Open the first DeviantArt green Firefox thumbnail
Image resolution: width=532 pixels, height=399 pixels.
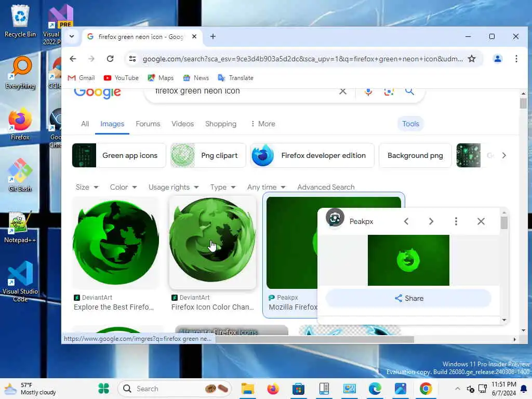pyautogui.click(x=116, y=242)
